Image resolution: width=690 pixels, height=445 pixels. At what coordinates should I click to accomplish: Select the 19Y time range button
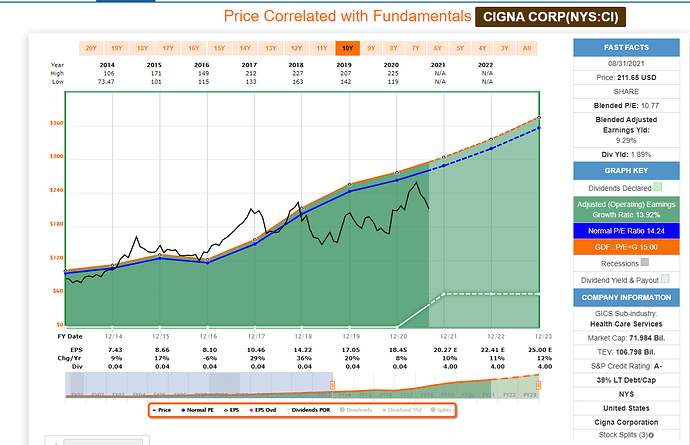click(x=117, y=48)
